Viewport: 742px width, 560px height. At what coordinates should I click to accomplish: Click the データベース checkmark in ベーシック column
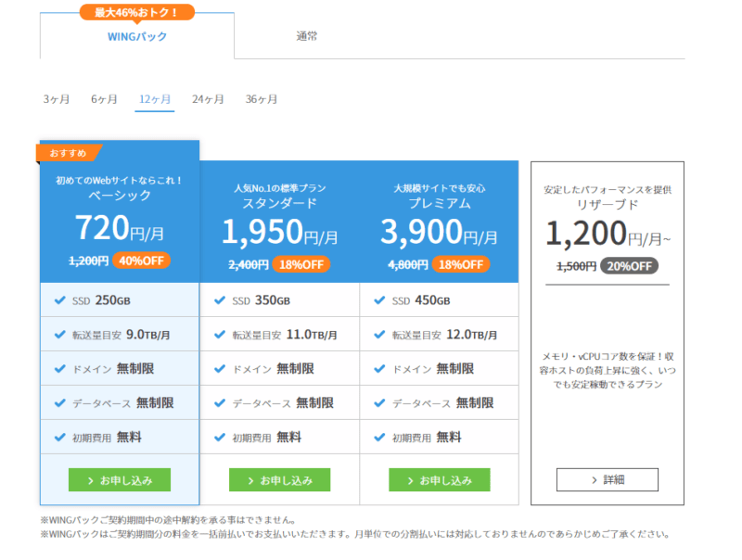(x=59, y=403)
